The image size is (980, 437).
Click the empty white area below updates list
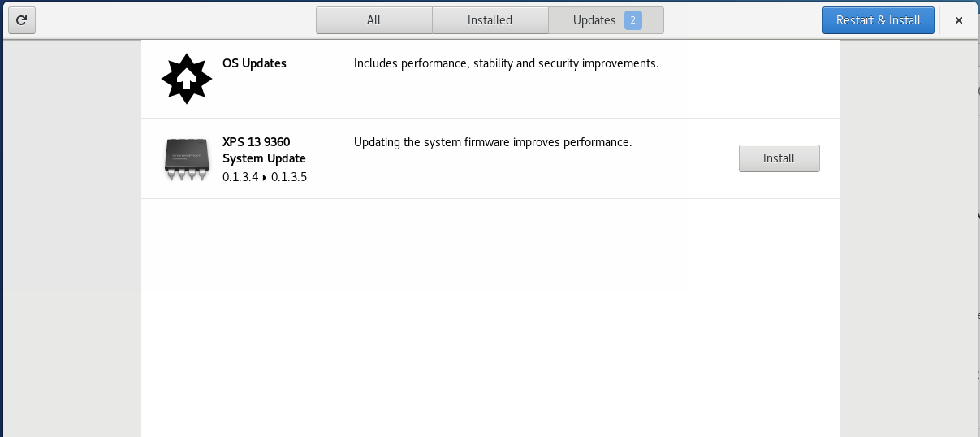490,317
